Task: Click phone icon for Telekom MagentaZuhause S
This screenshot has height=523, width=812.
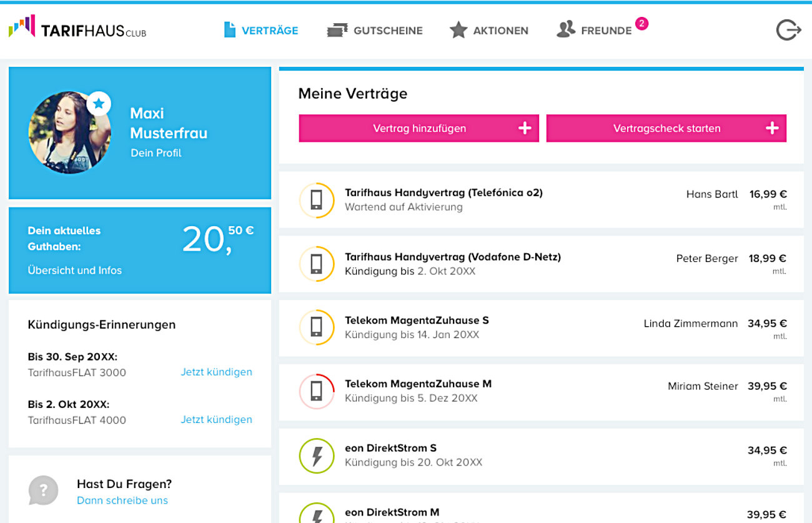Action: tap(317, 328)
